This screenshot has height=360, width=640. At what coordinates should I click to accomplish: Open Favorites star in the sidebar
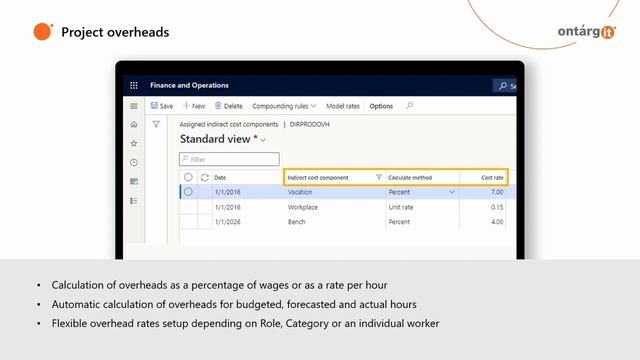(x=134, y=143)
